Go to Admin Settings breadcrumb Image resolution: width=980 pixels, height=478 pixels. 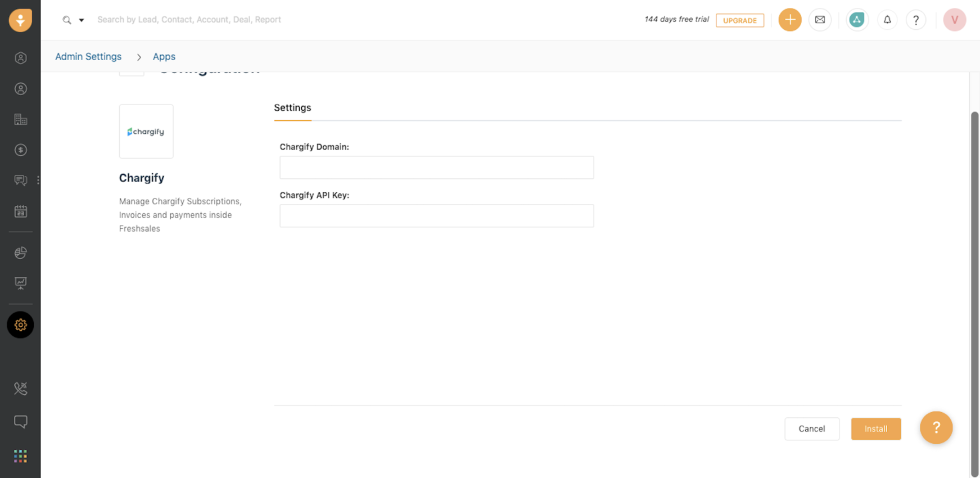point(88,57)
